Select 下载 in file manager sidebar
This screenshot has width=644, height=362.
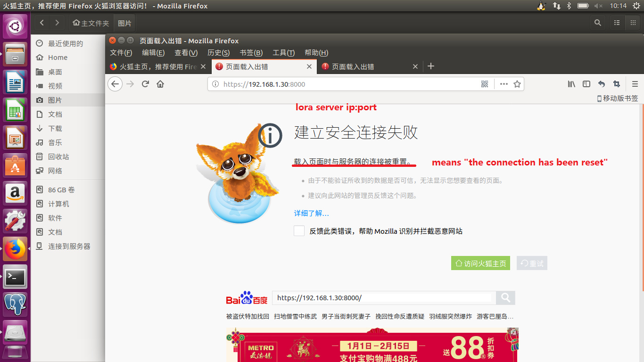coord(67,128)
